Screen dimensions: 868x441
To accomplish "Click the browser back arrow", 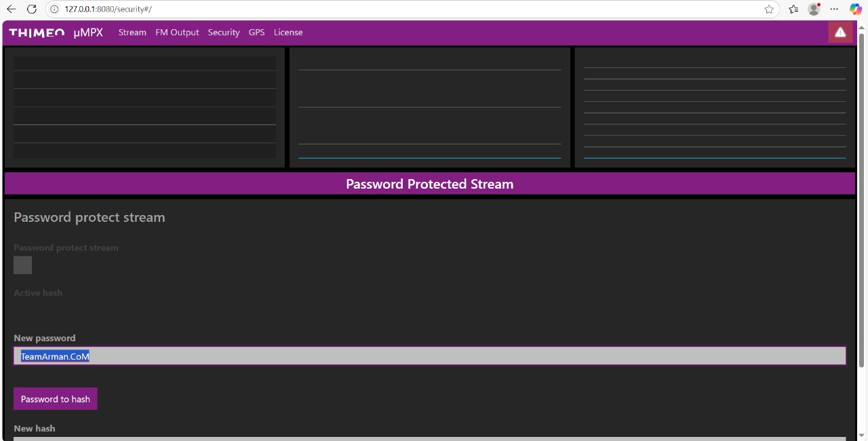I will coord(12,9).
